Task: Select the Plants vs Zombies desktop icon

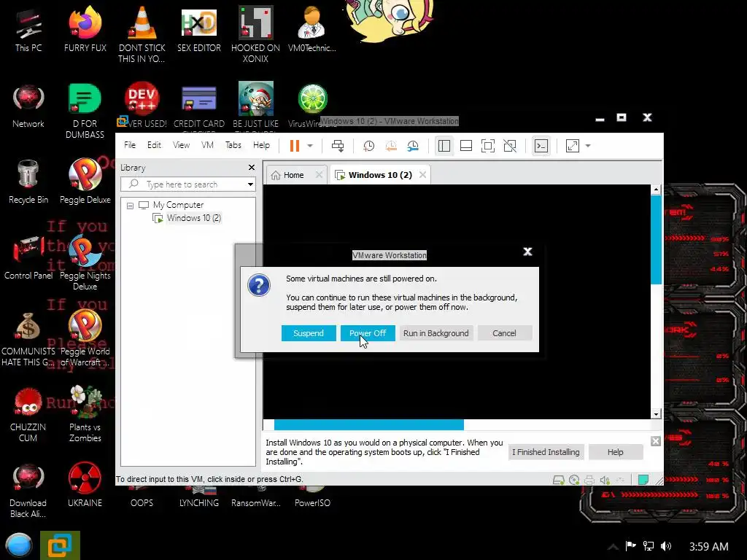Action: click(85, 414)
